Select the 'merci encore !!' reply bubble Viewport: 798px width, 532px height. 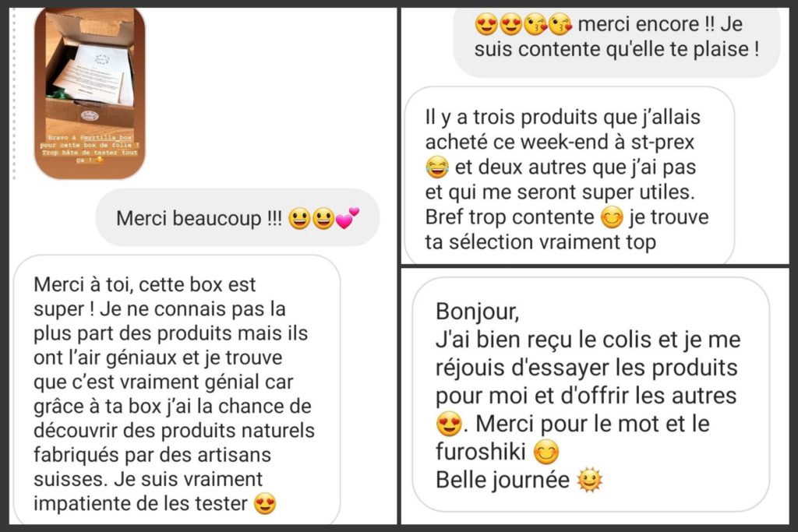(616, 41)
